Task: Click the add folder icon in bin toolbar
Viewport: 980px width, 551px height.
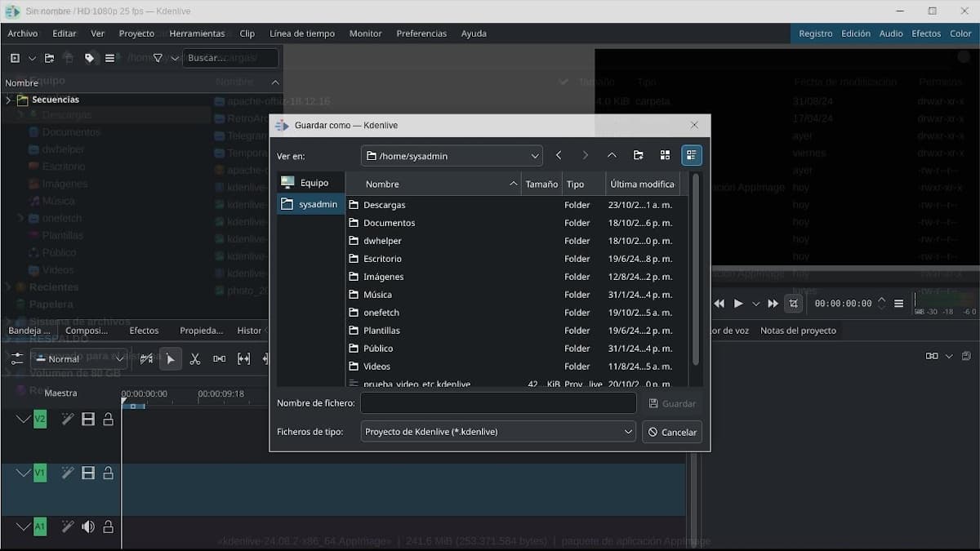Action: coord(50,58)
